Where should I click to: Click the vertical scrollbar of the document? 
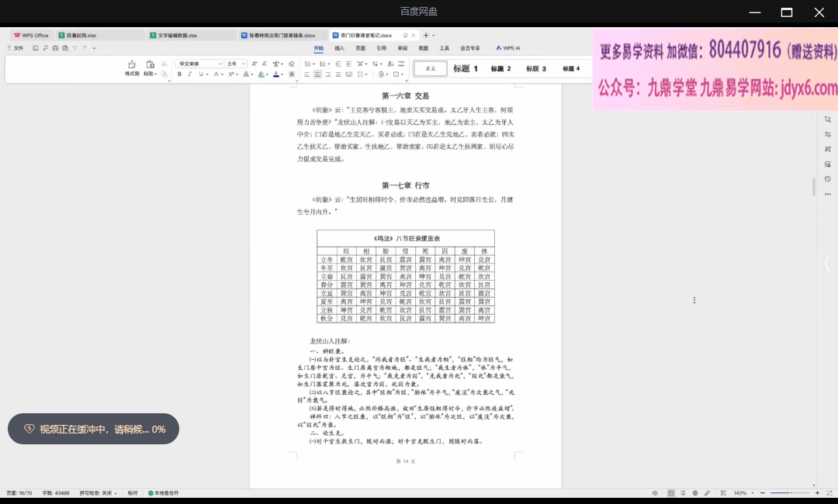point(813,186)
